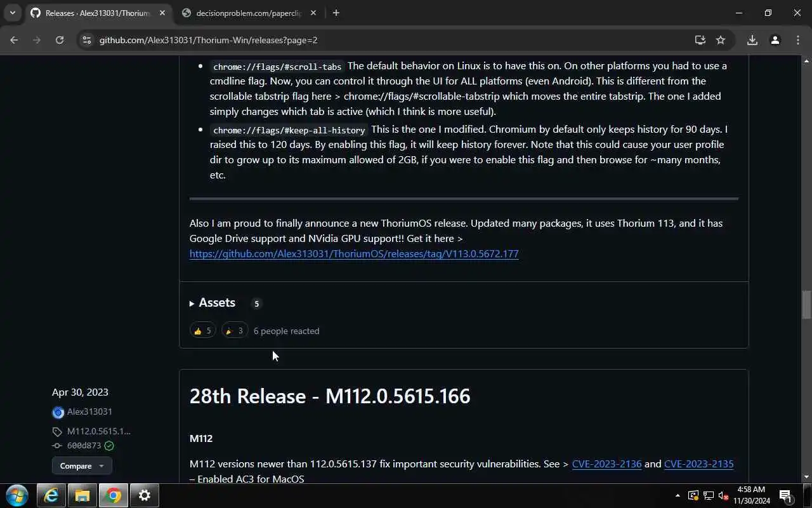812x508 pixels.
Task: Click the Apr 30, 2023 date text
Action: [x=80, y=392]
